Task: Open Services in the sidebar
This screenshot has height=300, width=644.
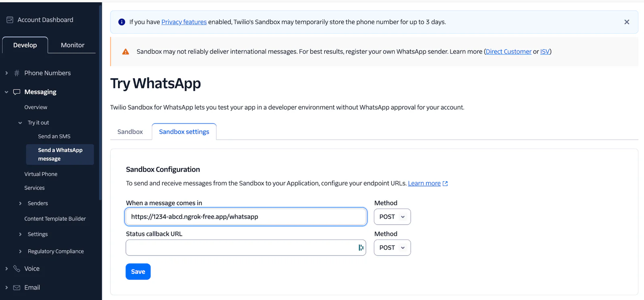Action: pyautogui.click(x=34, y=188)
